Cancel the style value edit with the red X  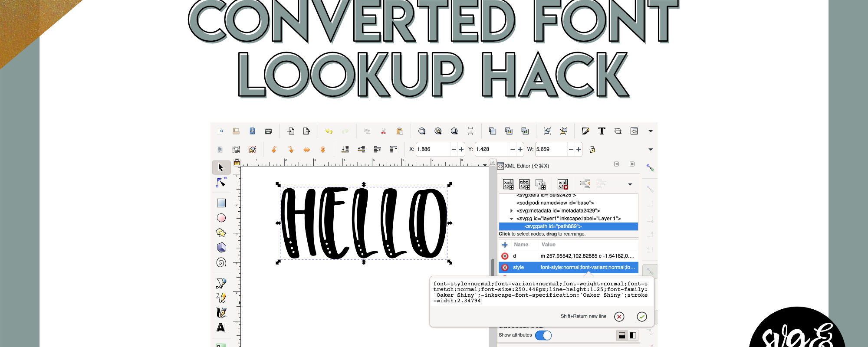pos(619,317)
